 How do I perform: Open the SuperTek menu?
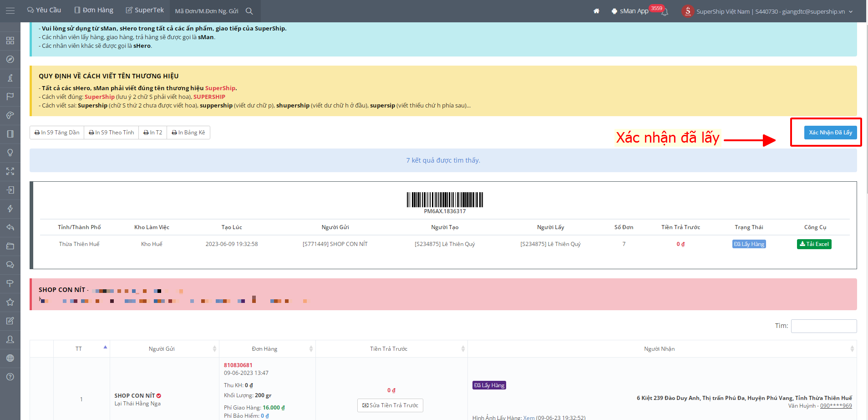[x=145, y=10]
